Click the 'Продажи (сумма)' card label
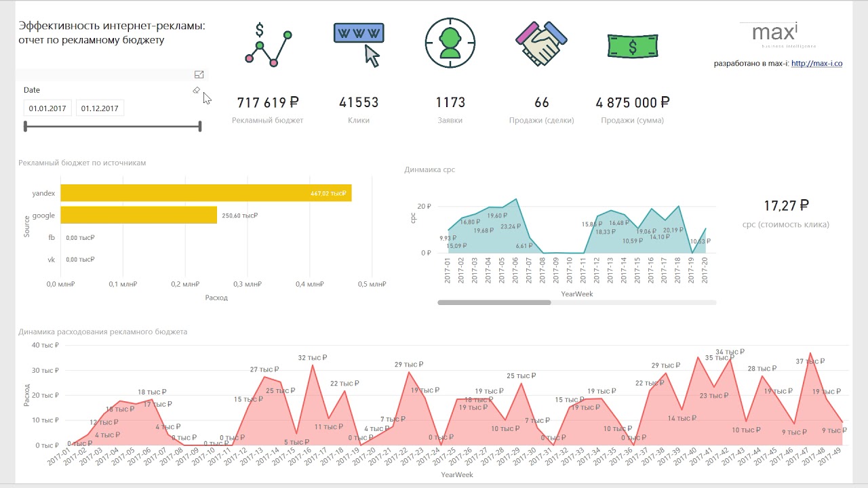The width and height of the screenshot is (868, 488). tap(633, 121)
